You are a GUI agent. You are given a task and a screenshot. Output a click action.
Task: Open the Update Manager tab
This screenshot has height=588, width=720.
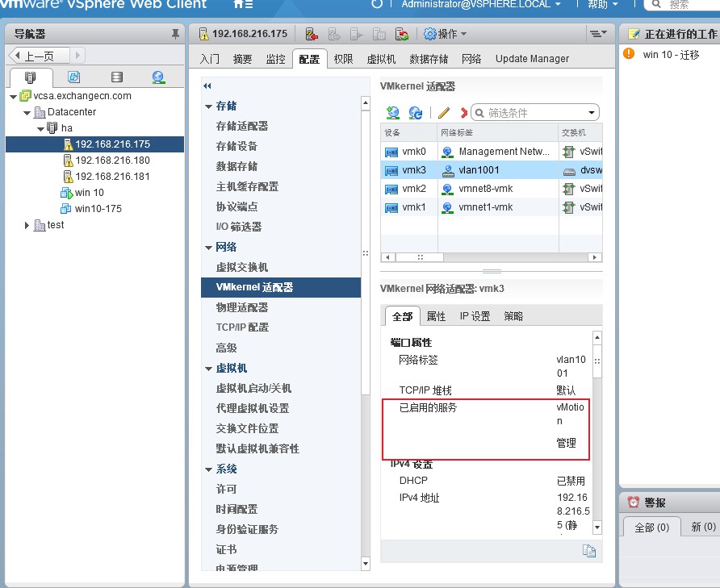point(532,59)
